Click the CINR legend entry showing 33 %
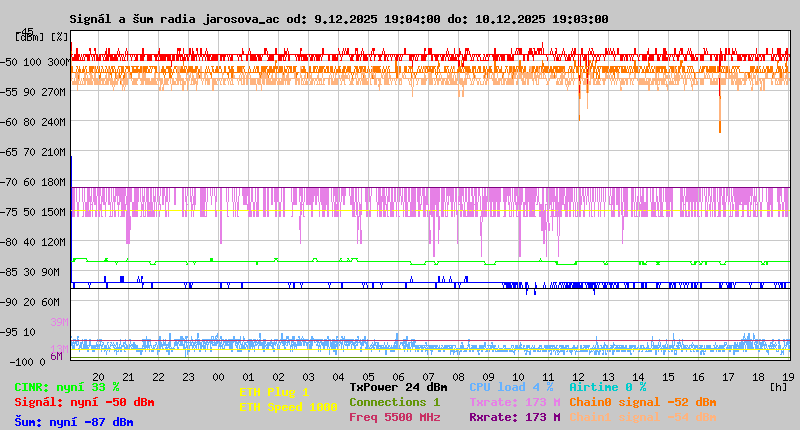The image size is (800, 430). [x=67, y=387]
